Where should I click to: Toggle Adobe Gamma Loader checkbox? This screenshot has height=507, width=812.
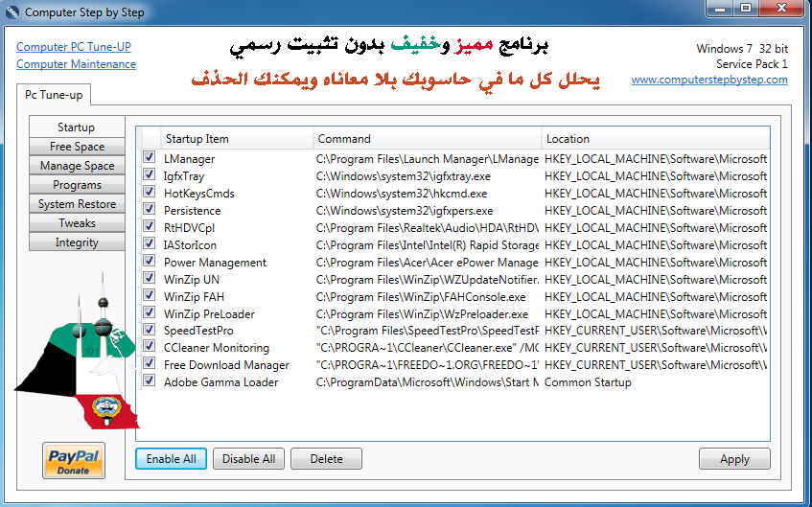pyautogui.click(x=150, y=380)
